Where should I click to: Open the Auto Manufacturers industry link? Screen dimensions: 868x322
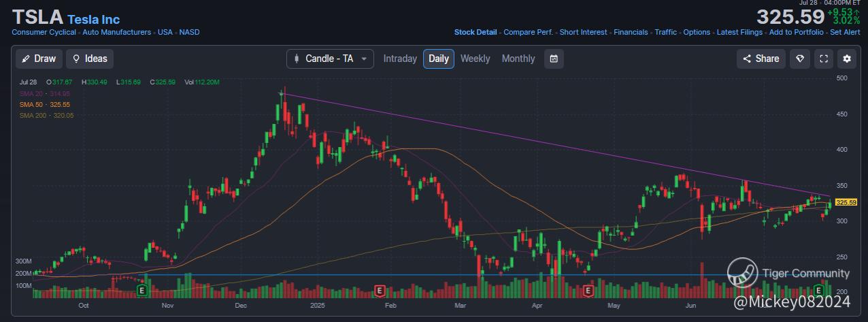tap(117, 32)
